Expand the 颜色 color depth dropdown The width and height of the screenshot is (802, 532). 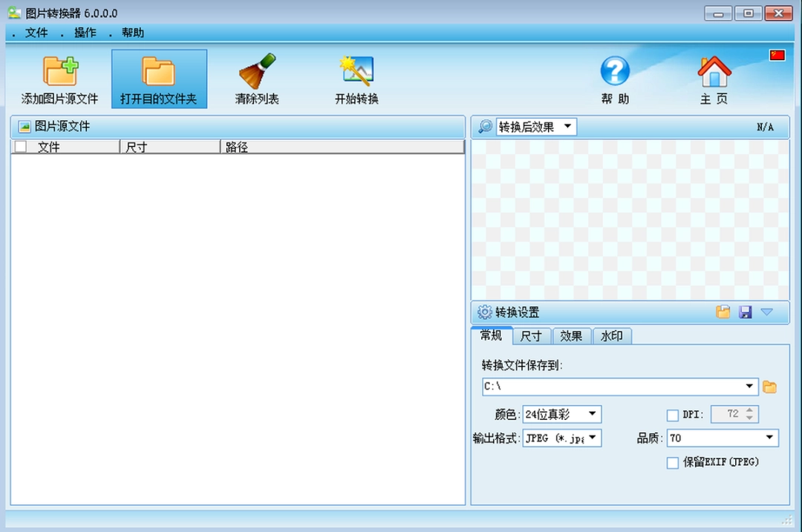coord(594,415)
